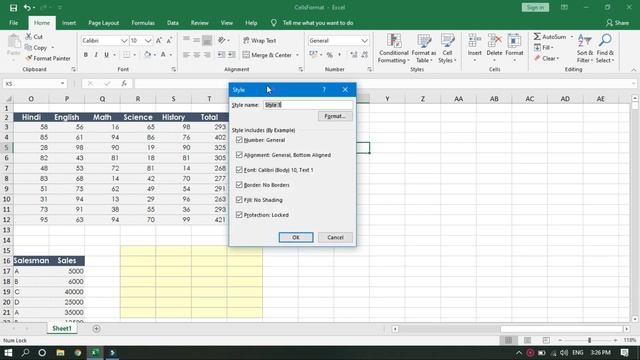Image resolution: width=640 pixels, height=360 pixels.
Task: Open the General number format dropdown
Action: [x=364, y=40]
